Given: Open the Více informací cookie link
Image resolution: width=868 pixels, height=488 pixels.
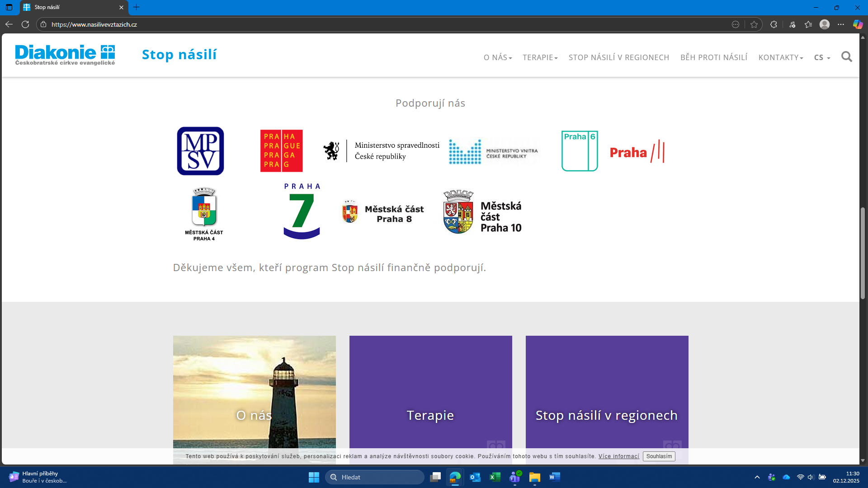Looking at the screenshot, I should (x=618, y=456).
